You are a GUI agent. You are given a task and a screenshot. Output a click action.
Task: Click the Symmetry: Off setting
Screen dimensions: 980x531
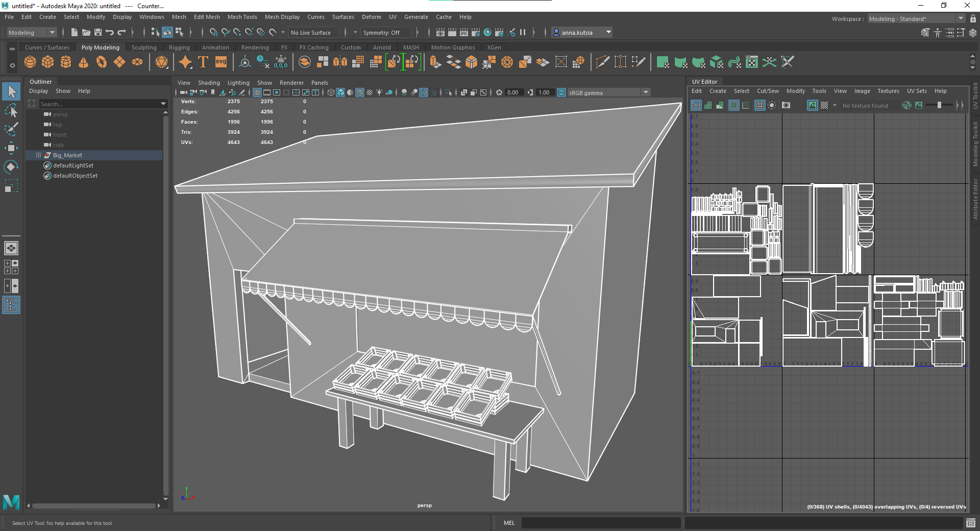click(x=385, y=32)
